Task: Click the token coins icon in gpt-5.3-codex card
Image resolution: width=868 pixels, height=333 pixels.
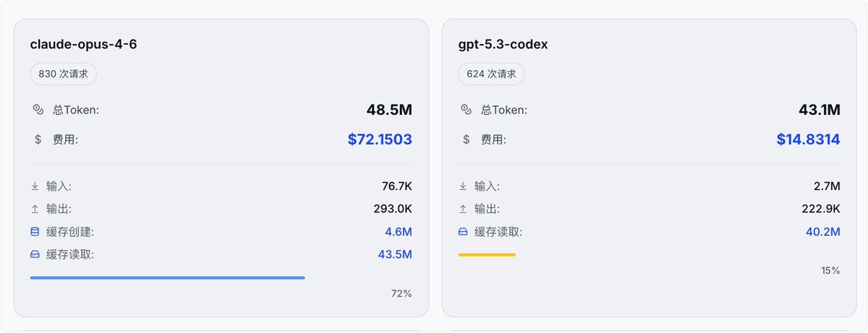Action: click(466, 110)
